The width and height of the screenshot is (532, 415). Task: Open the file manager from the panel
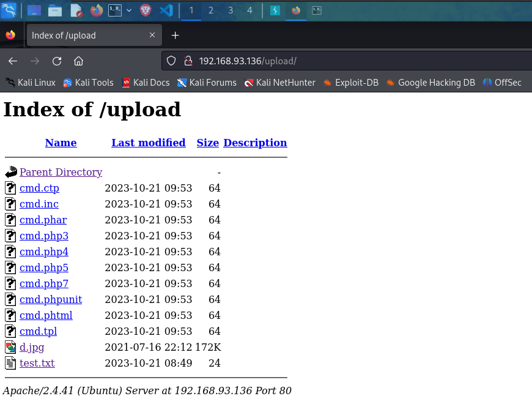(55, 10)
